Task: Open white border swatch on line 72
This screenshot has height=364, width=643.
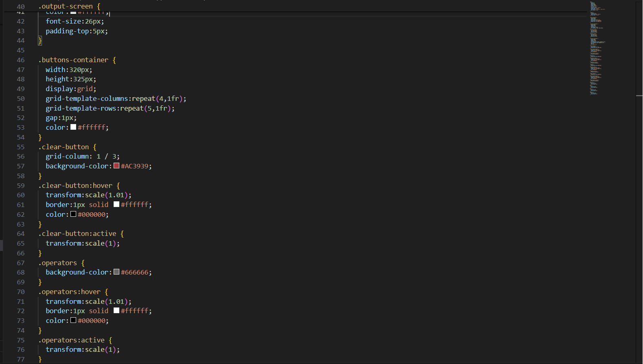Action: point(116,311)
